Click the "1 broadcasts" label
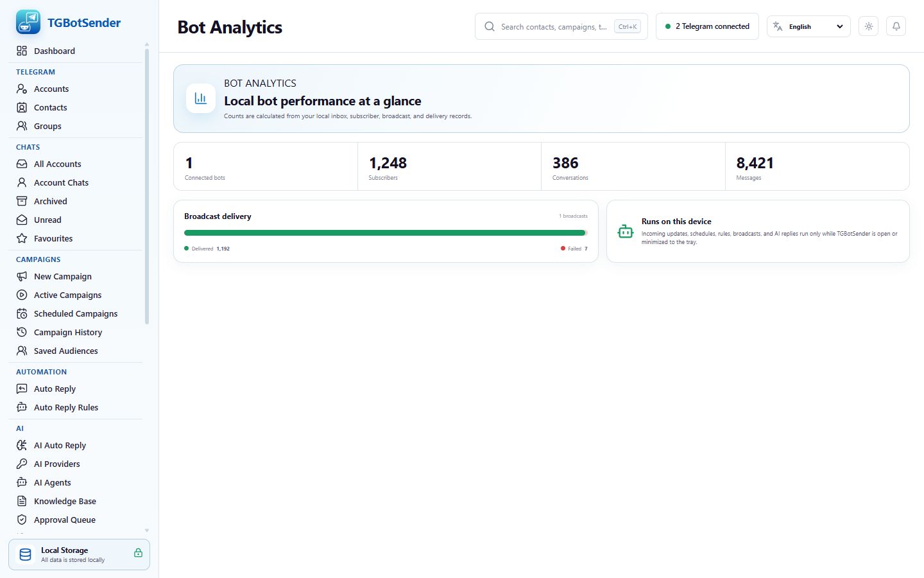The width and height of the screenshot is (924, 578). [573, 216]
